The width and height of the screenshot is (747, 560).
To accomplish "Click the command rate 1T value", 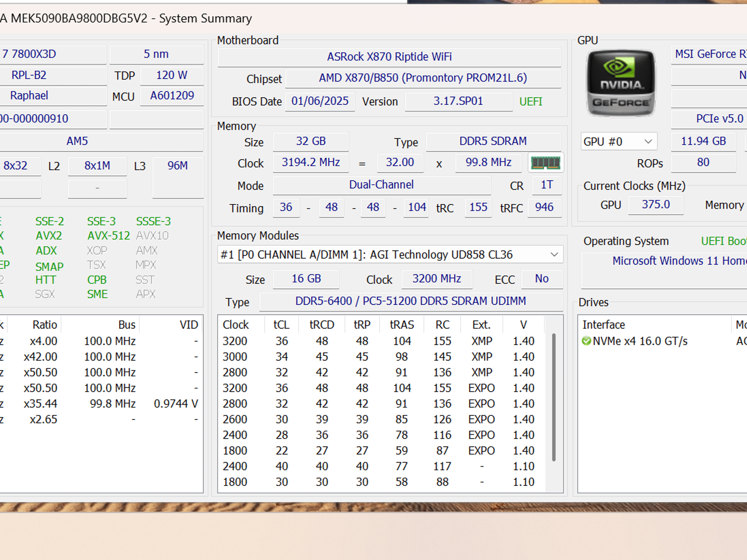I will coord(547,185).
